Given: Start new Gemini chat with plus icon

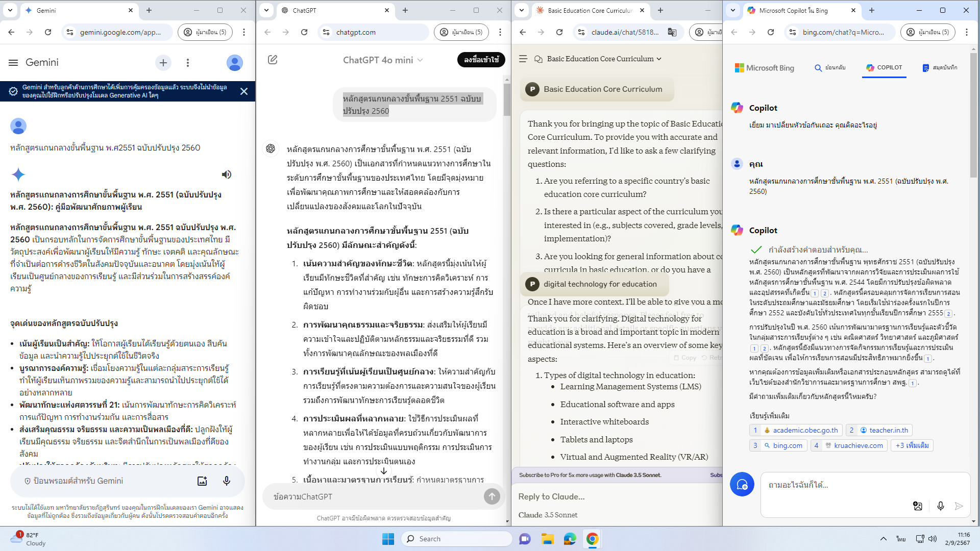Looking at the screenshot, I should pos(163,62).
